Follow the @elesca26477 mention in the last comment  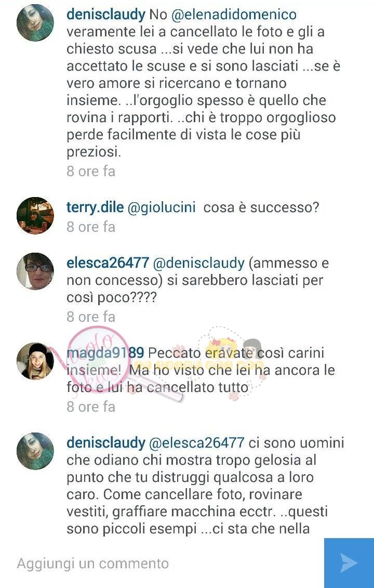197,442
